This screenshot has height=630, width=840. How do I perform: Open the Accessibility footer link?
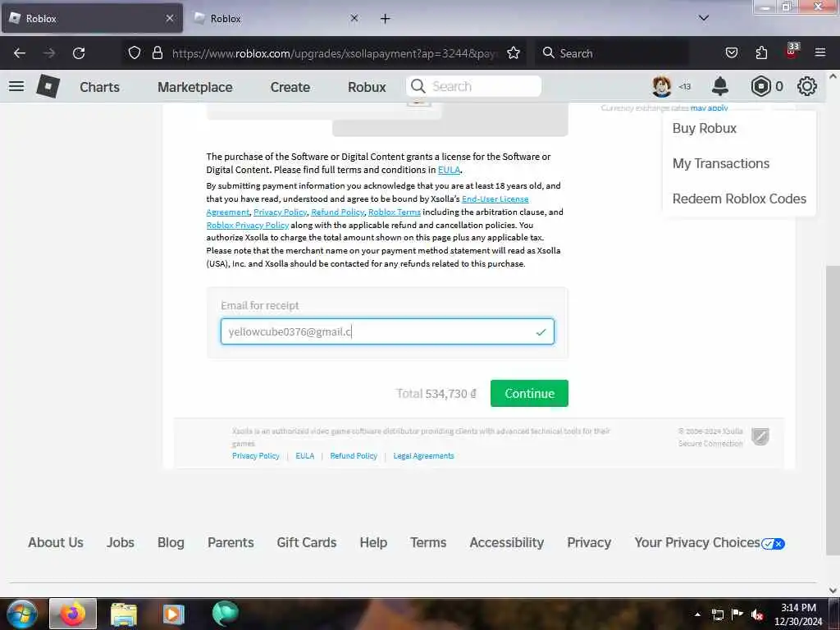click(506, 543)
